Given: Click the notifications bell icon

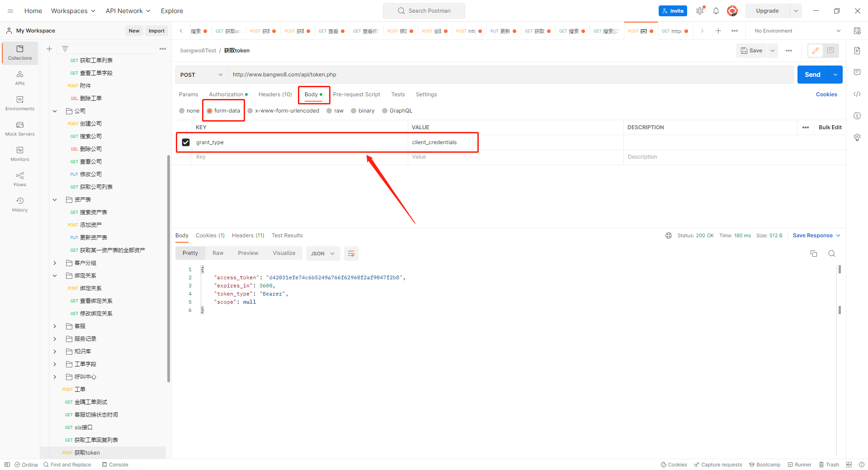Looking at the screenshot, I should [x=716, y=11].
